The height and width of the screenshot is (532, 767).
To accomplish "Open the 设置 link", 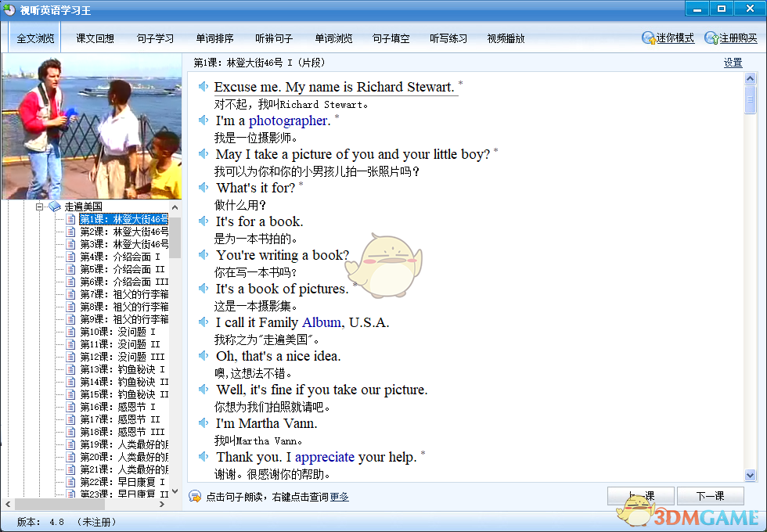I will point(733,63).
